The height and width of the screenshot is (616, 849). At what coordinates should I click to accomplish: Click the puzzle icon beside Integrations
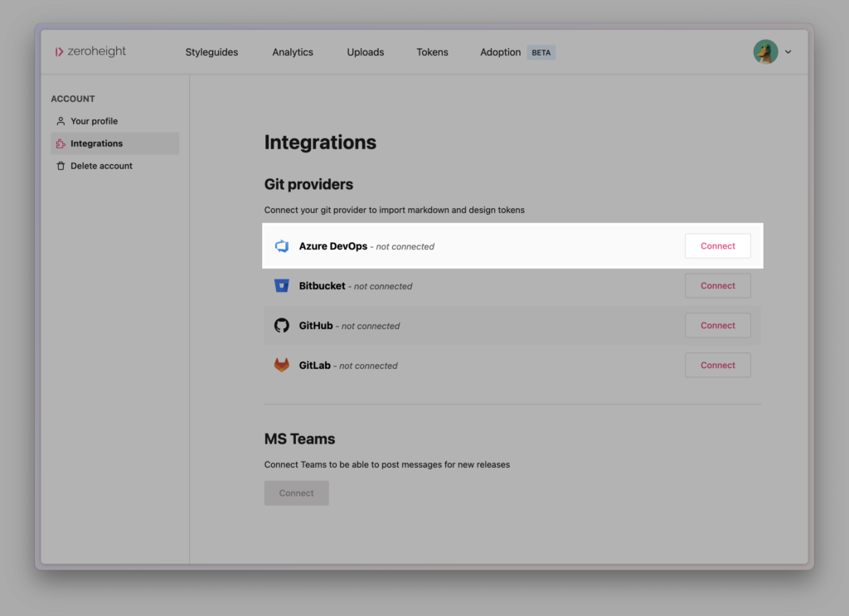click(61, 143)
